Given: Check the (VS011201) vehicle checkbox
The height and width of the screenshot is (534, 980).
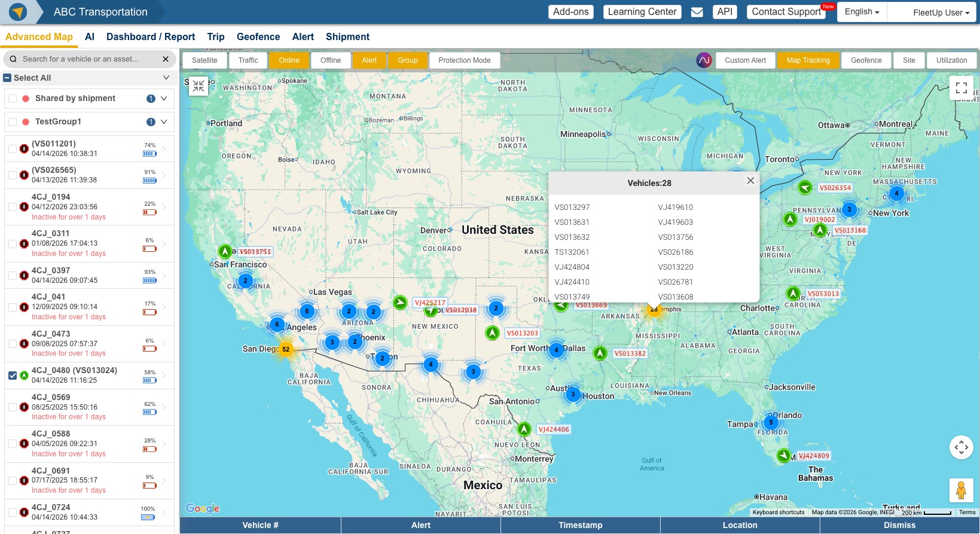Looking at the screenshot, I should (13, 148).
